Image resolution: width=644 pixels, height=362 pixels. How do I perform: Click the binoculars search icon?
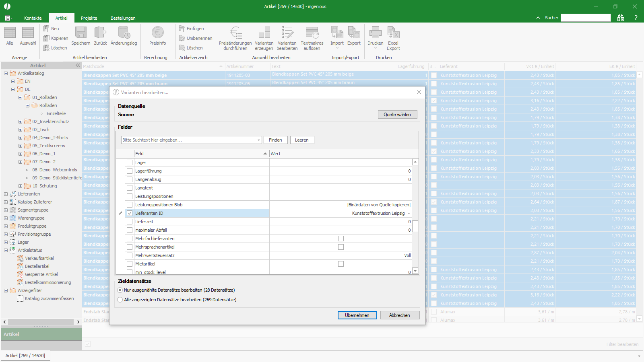[621, 18]
